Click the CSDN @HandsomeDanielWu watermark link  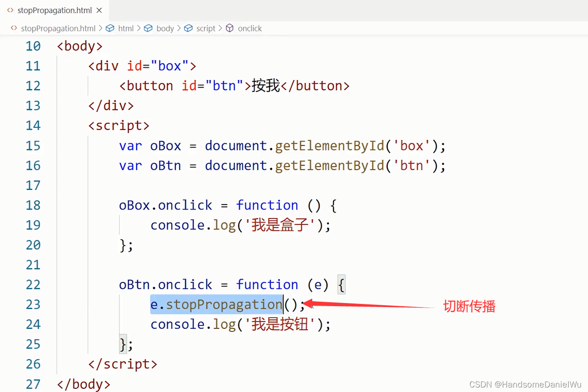tap(525, 384)
